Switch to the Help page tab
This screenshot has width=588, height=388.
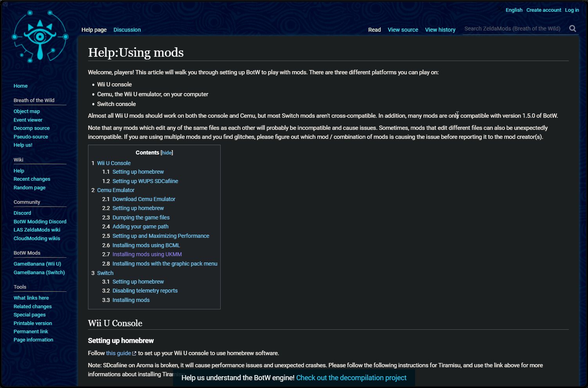point(94,30)
